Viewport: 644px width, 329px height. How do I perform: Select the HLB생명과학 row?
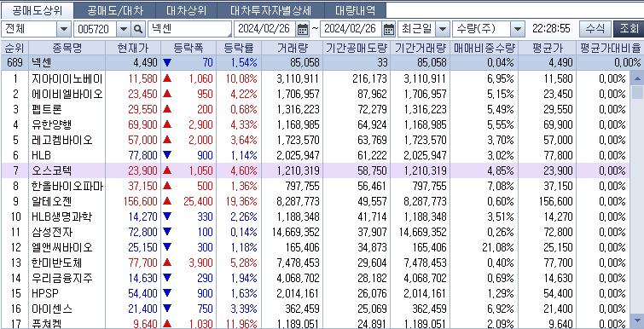(316, 216)
